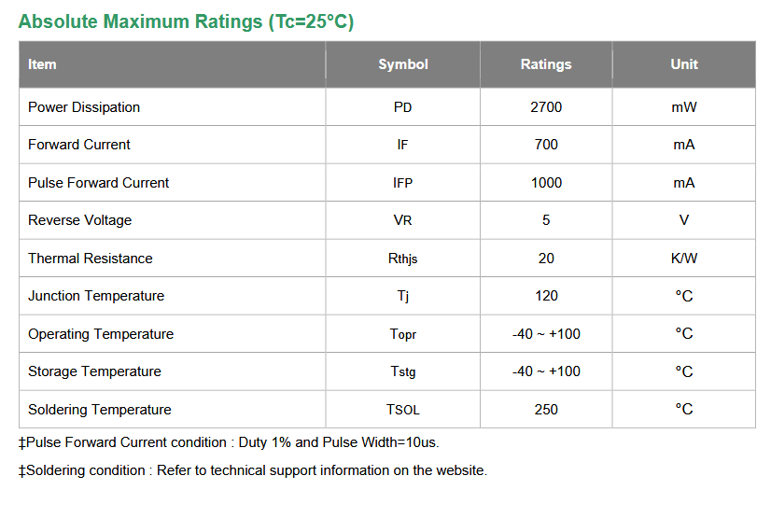771x532 pixels.
Task: Click the 2700 rating value
Action: (x=546, y=107)
